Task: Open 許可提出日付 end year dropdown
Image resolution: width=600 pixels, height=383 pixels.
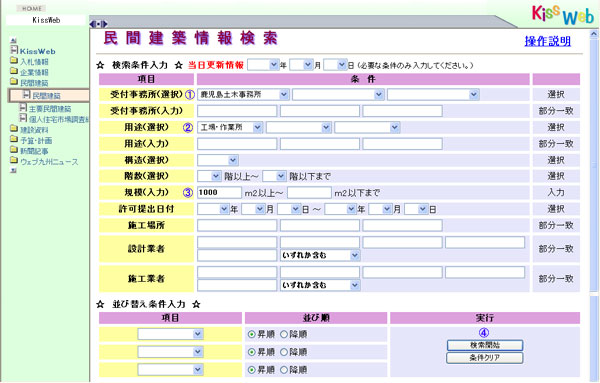Action: 340,209
